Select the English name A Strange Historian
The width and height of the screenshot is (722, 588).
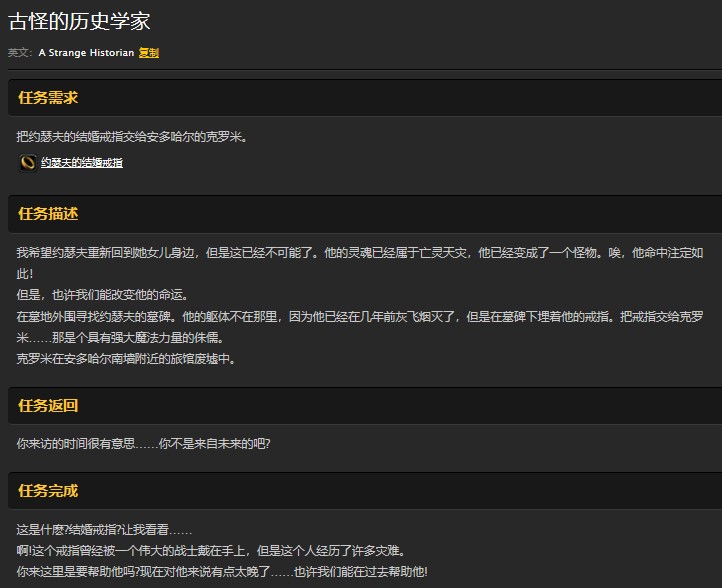[86, 53]
